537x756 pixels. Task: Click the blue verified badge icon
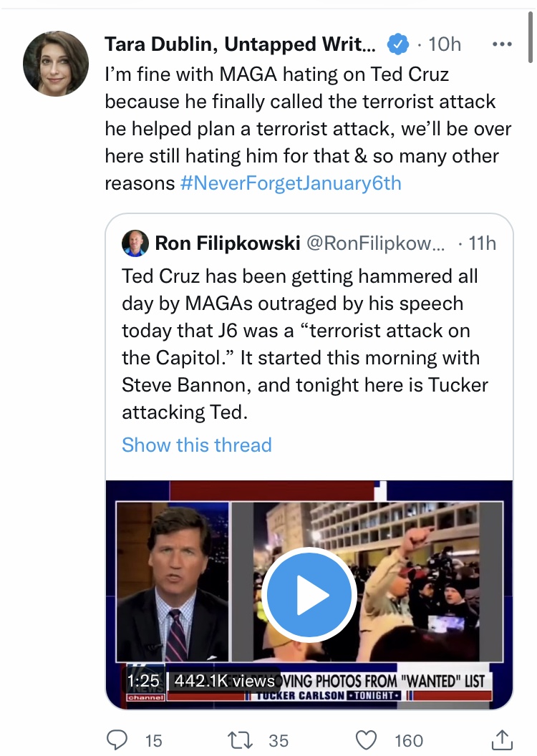(x=398, y=44)
